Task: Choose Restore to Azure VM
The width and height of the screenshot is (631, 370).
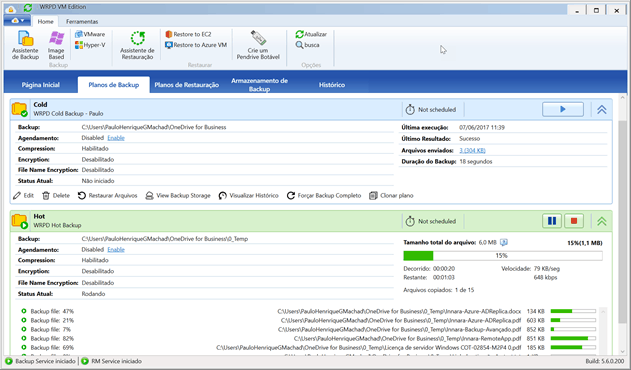Action: tap(196, 45)
